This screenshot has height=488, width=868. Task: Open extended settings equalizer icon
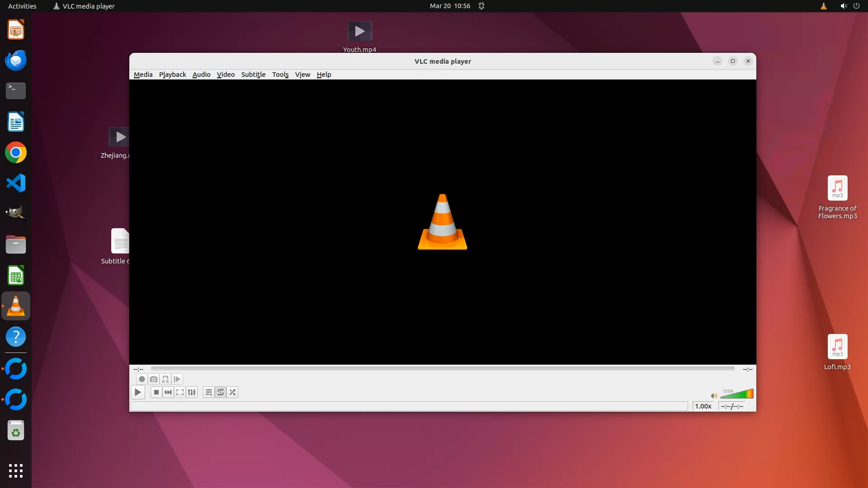pyautogui.click(x=192, y=392)
